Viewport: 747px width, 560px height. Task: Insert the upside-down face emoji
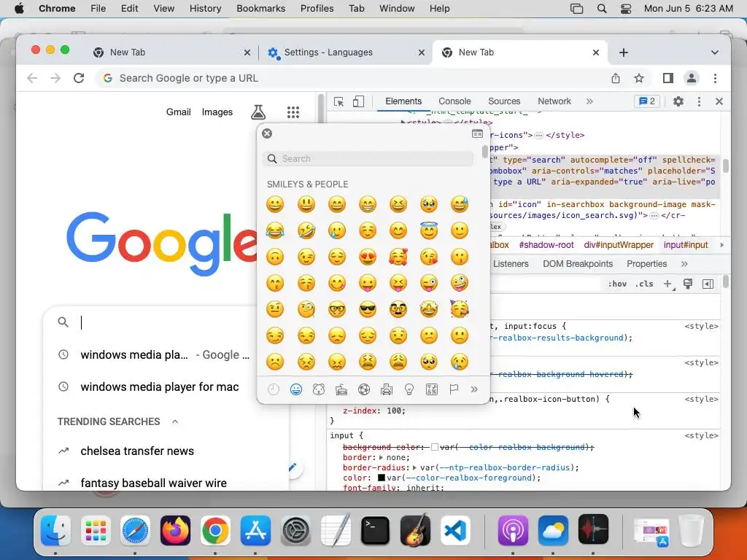[x=275, y=257]
